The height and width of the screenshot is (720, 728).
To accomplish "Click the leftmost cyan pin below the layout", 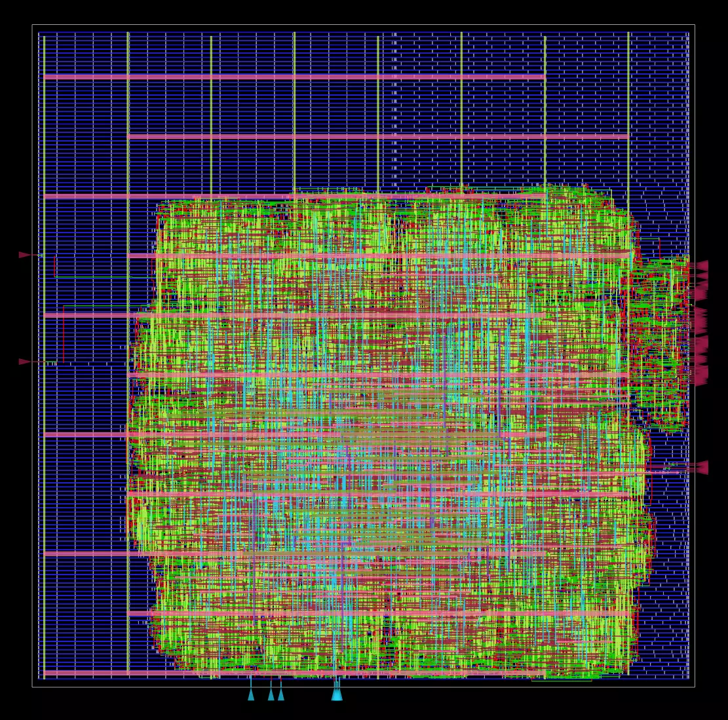I will (251, 694).
